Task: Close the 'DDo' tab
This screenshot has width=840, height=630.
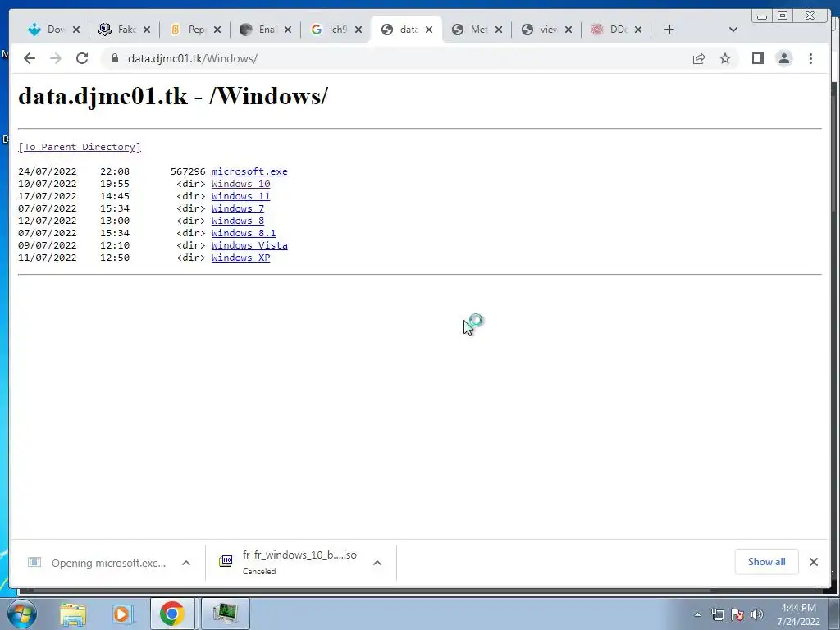Action: tap(638, 30)
